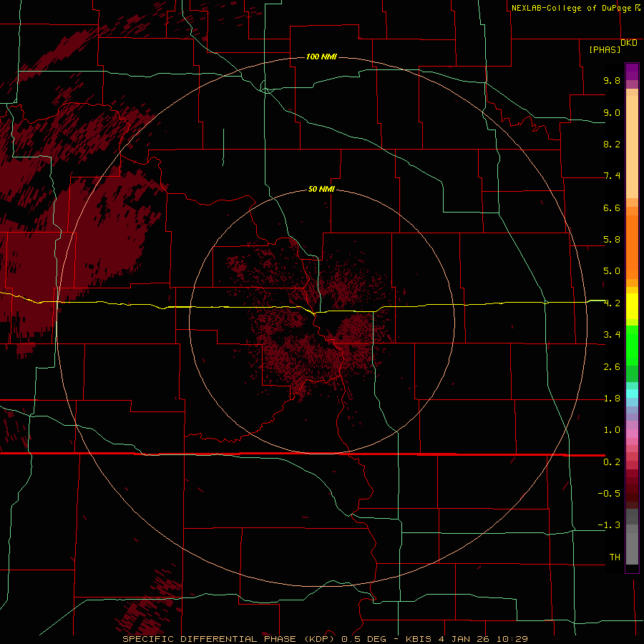Click the 5.0 legend value
644x644 pixels.
[612, 271]
